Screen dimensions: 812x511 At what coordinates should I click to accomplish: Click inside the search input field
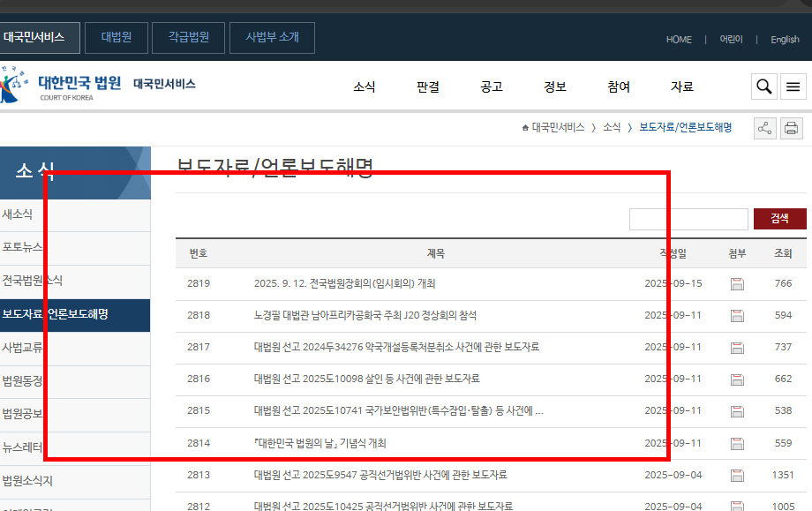coord(688,219)
